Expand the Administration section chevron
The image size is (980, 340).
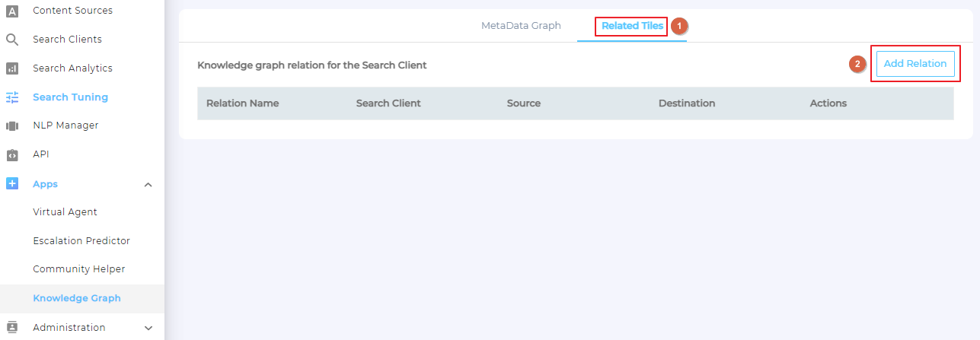[x=148, y=328]
